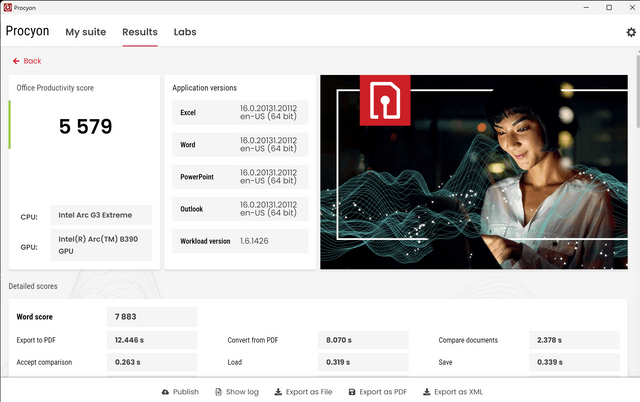Click the CPU: label
640x402 pixels.
[x=29, y=217]
